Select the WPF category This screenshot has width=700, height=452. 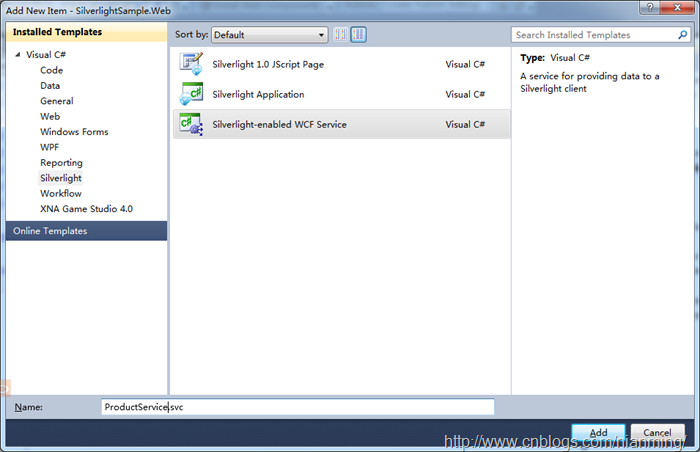[50, 147]
